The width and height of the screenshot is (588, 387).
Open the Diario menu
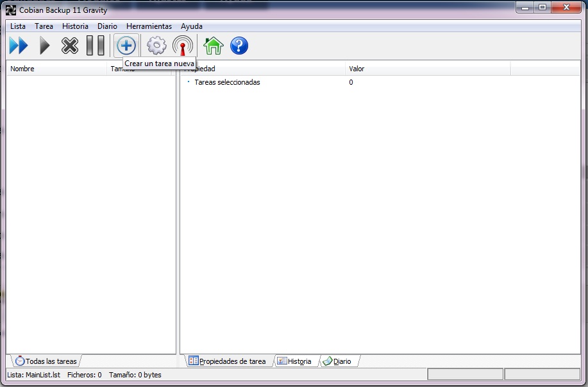tap(107, 26)
